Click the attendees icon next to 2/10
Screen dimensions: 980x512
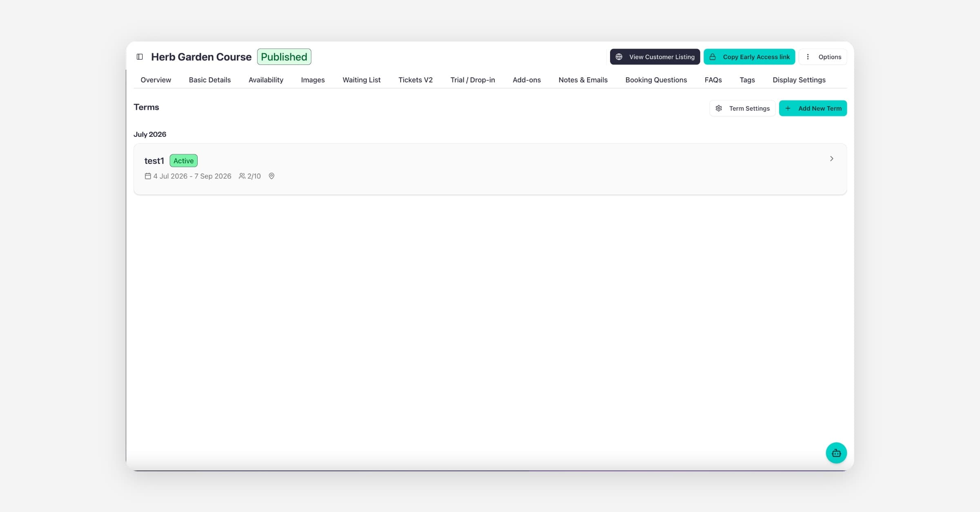(242, 176)
